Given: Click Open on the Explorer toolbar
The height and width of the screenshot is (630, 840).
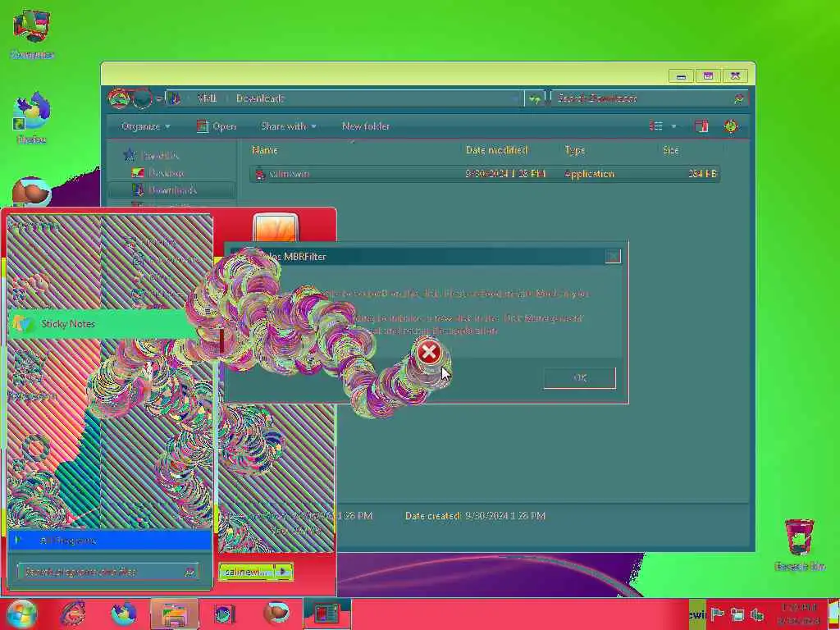Looking at the screenshot, I should pos(217,126).
